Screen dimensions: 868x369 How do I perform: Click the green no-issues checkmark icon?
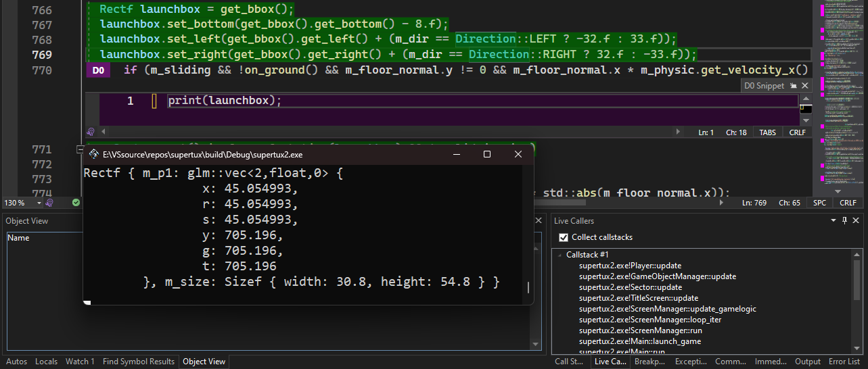76,203
